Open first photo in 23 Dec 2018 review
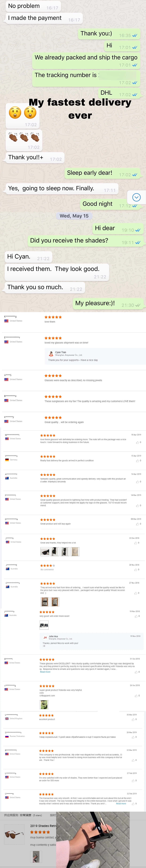The width and height of the screenshot is (146, 868). tap(45, 552)
